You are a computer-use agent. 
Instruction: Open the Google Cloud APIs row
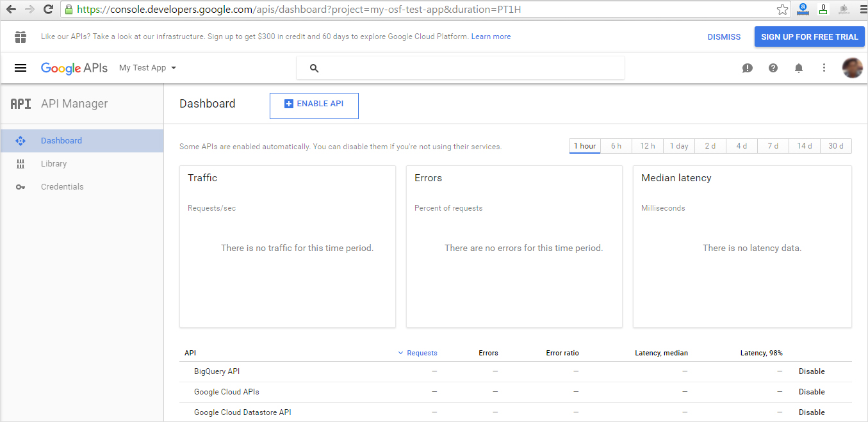click(516, 392)
